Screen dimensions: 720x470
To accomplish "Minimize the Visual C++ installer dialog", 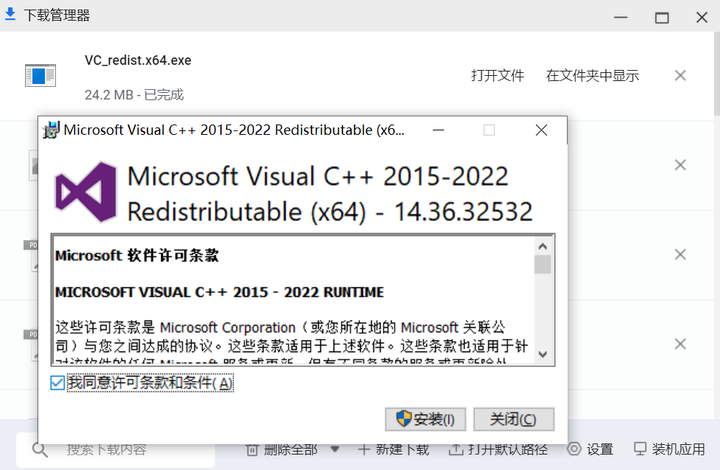I will tap(439, 130).
